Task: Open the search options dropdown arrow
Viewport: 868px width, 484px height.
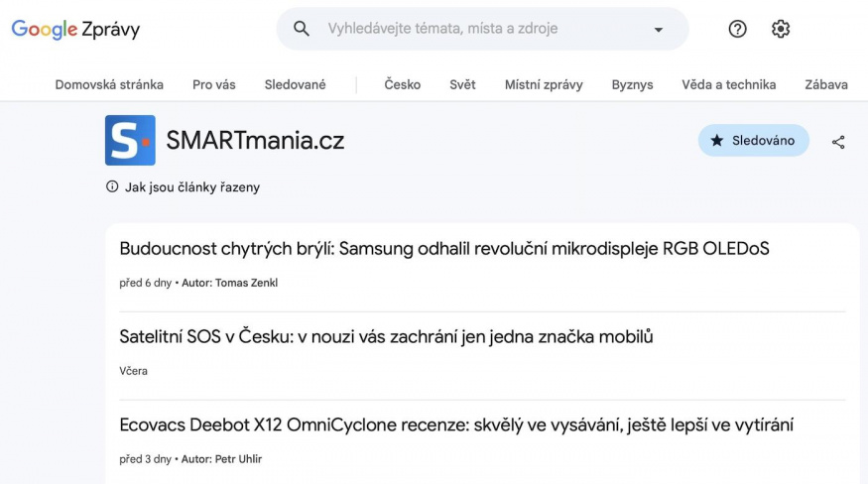Action: 659,30
